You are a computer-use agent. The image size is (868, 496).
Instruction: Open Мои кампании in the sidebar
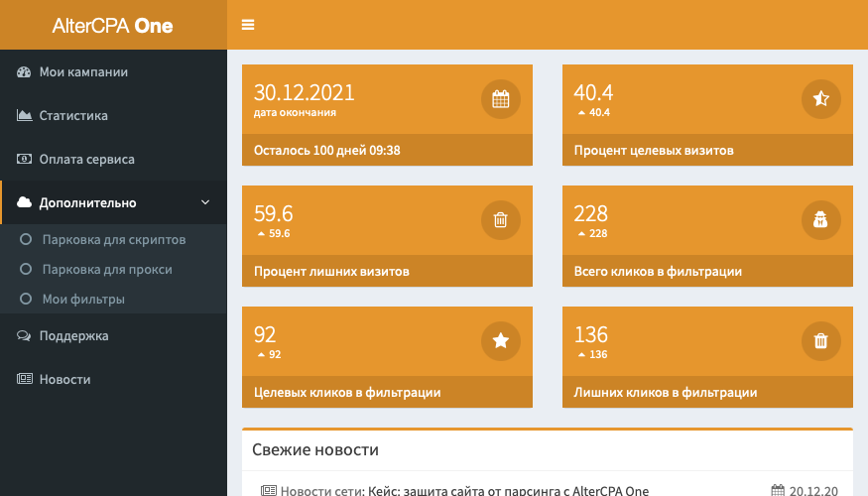point(83,72)
